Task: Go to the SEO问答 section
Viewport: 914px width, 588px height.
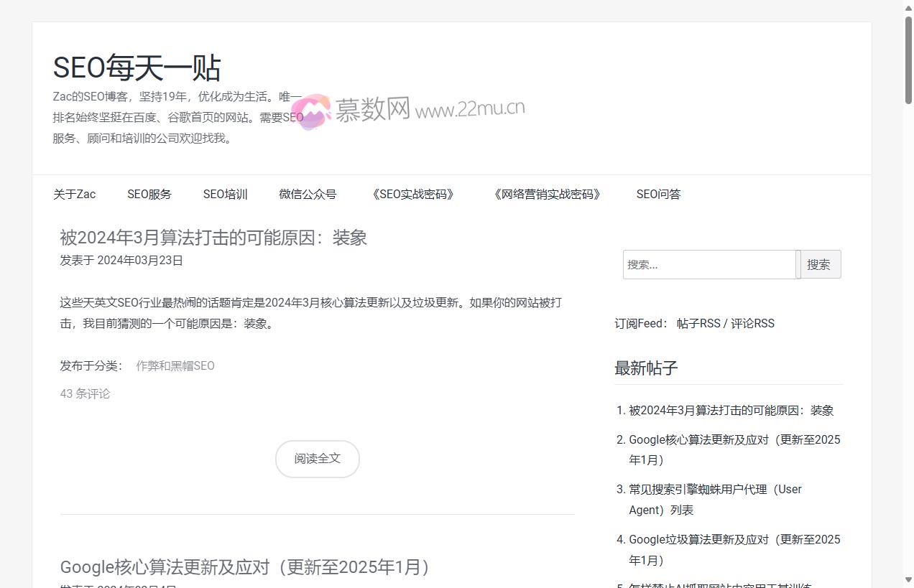Action: (x=657, y=194)
